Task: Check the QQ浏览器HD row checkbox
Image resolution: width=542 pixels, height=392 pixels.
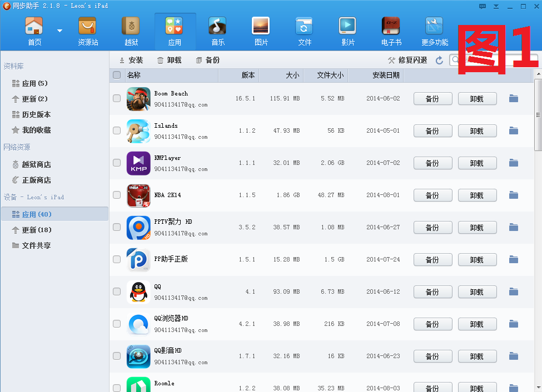Action: point(117,324)
